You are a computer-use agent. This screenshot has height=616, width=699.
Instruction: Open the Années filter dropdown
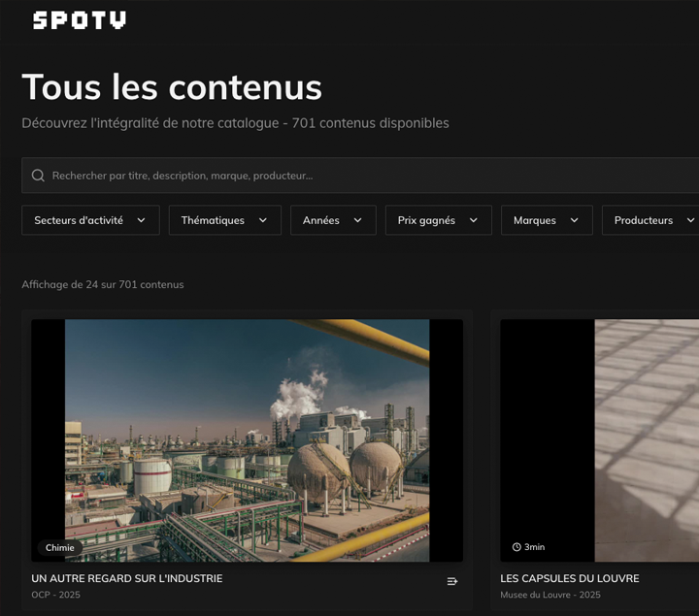pyautogui.click(x=332, y=220)
